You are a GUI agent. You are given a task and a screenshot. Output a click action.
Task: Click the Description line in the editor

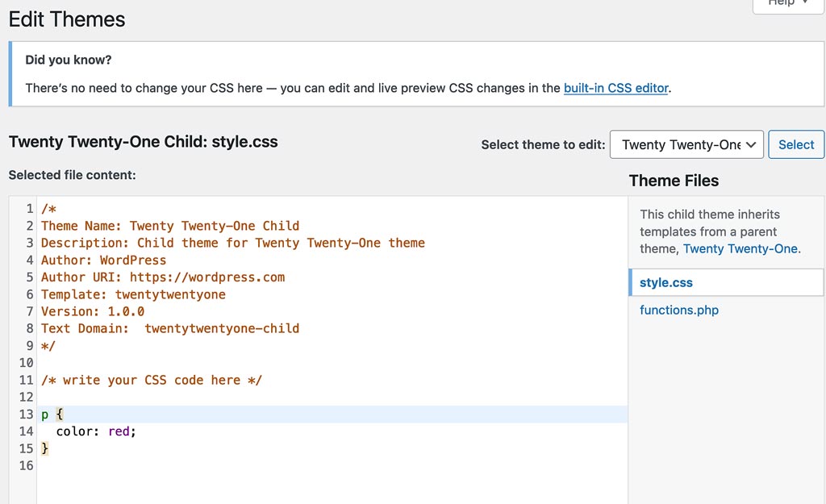pos(233,243)
